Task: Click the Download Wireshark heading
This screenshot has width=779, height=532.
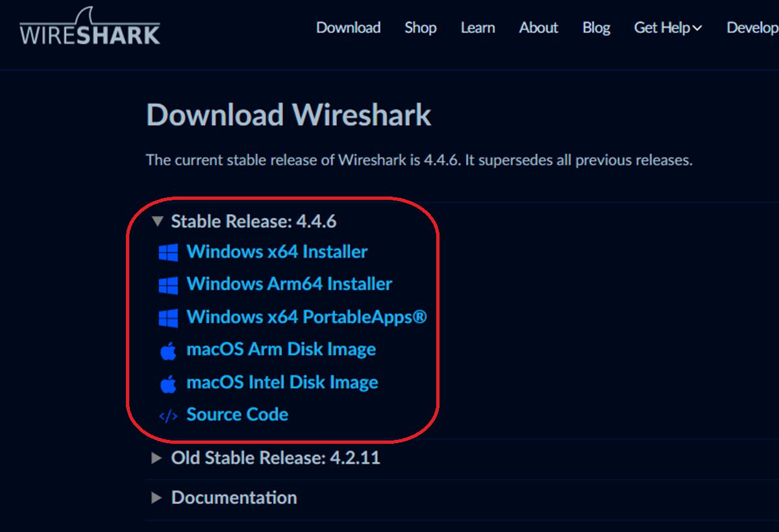Action: 289,115
